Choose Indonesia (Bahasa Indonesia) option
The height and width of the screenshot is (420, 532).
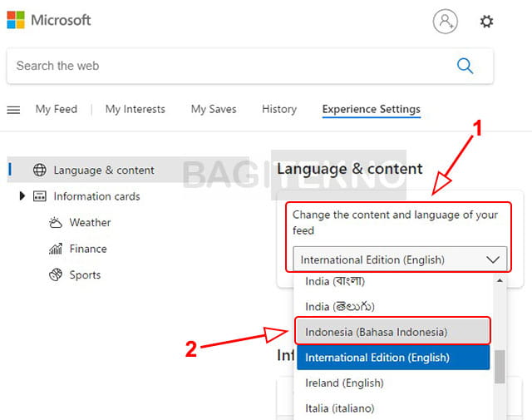(x=393, y=332)
